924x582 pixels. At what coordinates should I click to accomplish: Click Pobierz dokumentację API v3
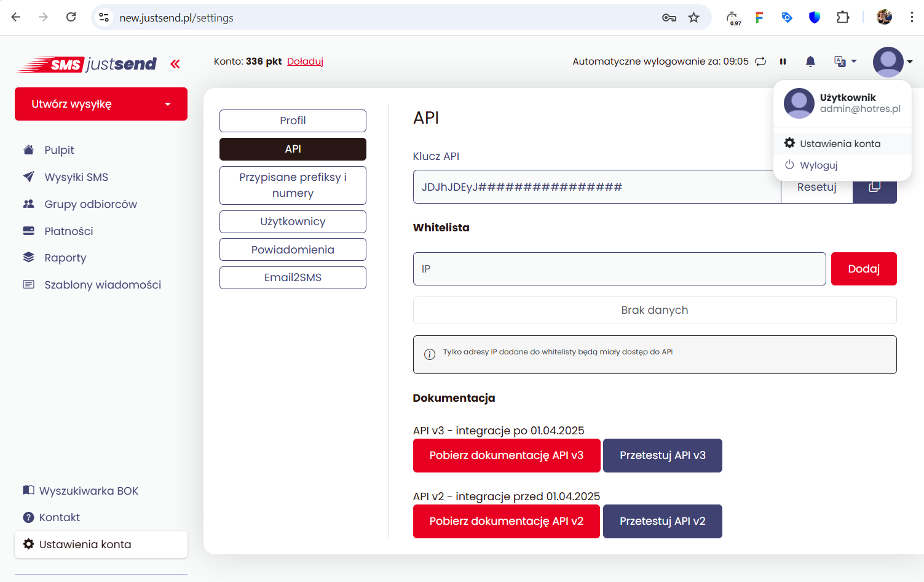[x=506, y=455]
